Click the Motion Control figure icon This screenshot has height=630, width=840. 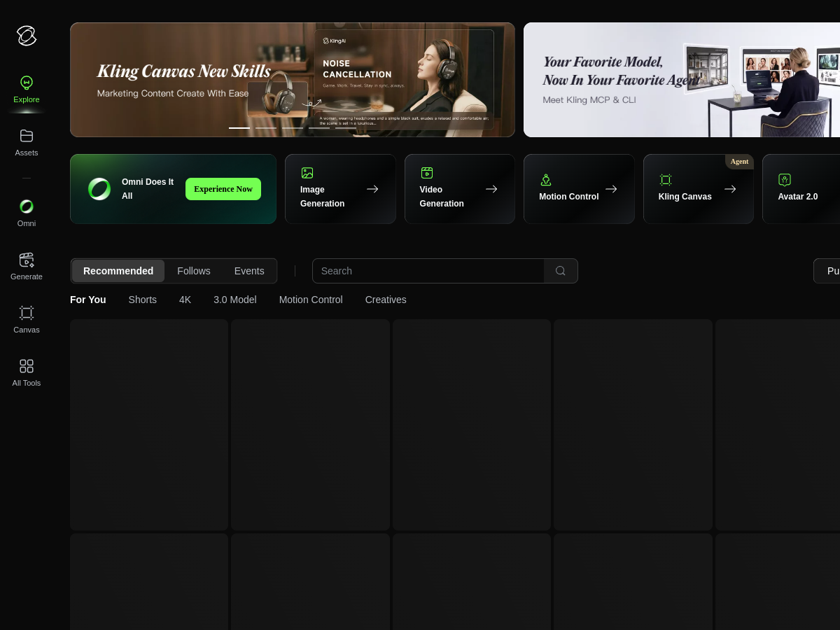[546, 180]
